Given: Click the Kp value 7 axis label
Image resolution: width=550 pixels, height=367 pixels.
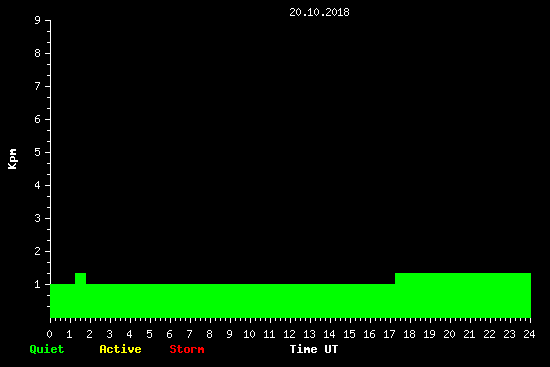Looking at the screenshot, I should (38, 86).
